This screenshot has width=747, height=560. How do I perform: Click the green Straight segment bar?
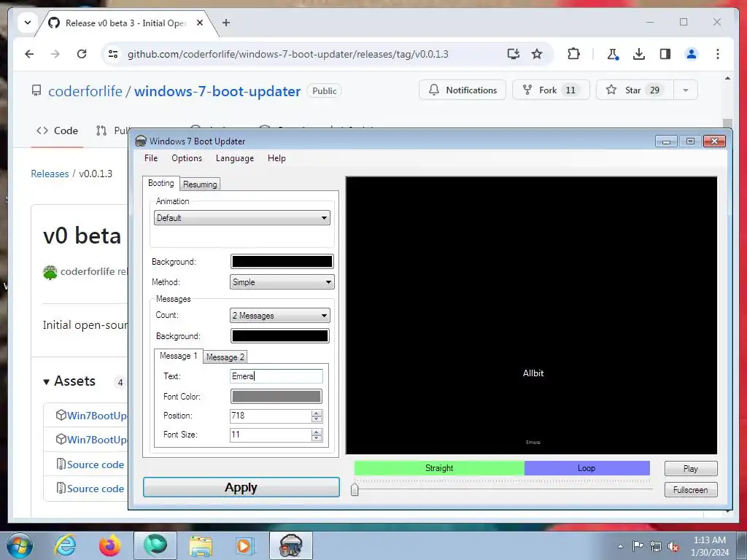(x=439, y=468)
